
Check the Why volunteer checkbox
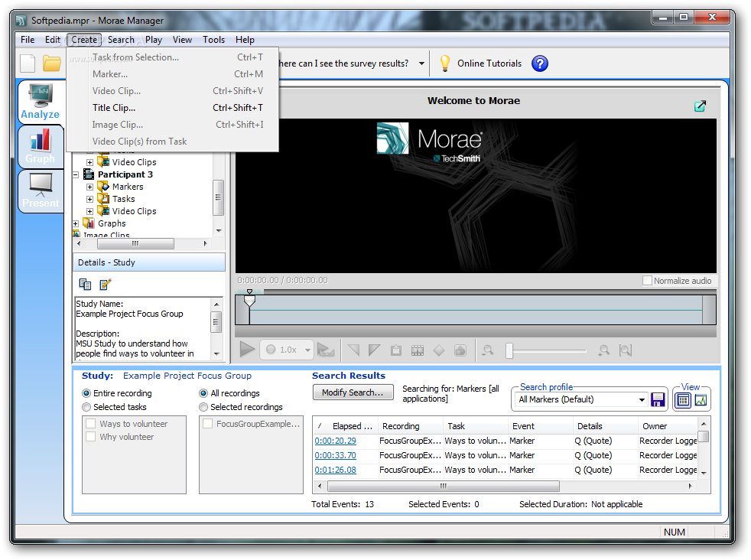[90, 437]
